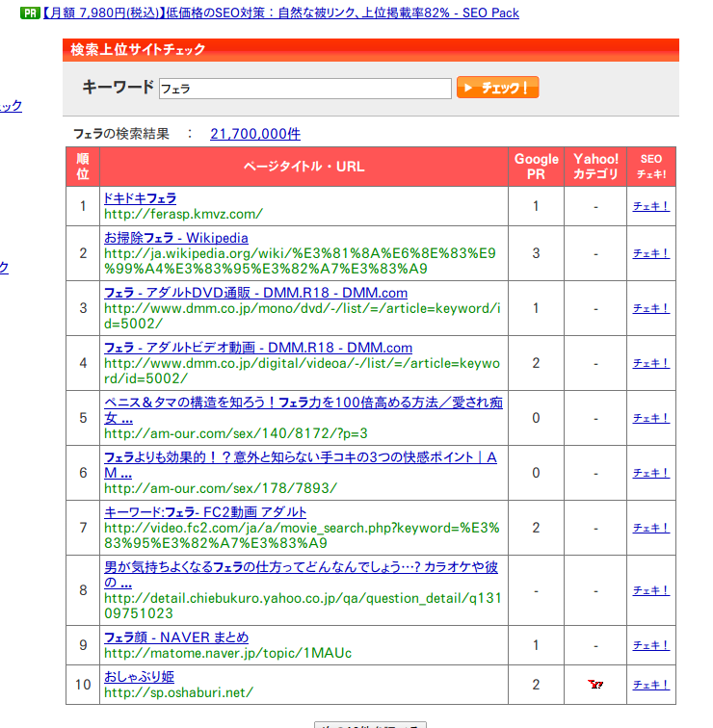Open the SEO Pack advertisement link
713x728 pixels.
(281, 13)
